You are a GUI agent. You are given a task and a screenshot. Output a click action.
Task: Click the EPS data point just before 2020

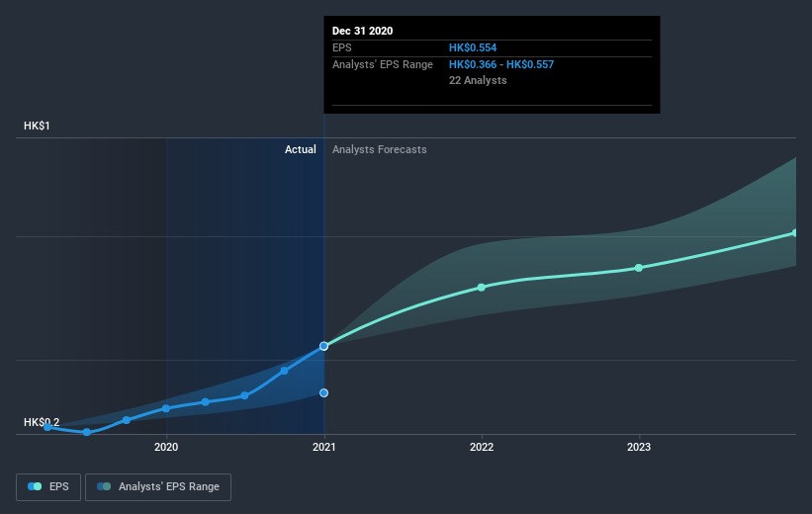pyautogui.click(x=127, y=420)
